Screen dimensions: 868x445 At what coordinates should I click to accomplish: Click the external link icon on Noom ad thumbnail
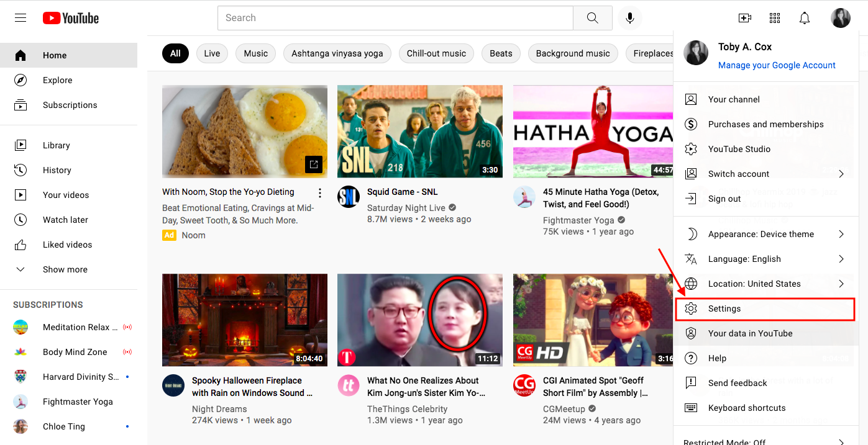314,164
